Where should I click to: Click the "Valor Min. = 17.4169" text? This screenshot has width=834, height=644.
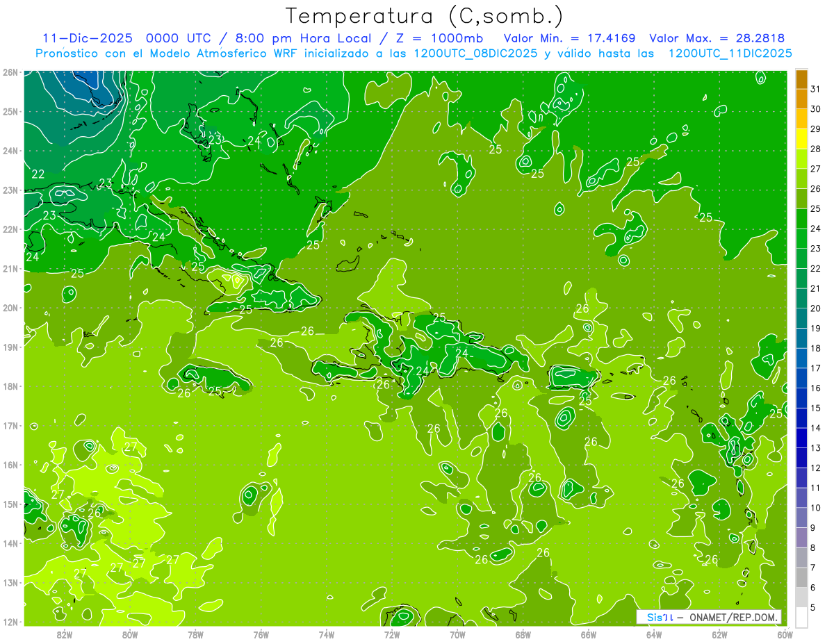click(x=569, y=38)
